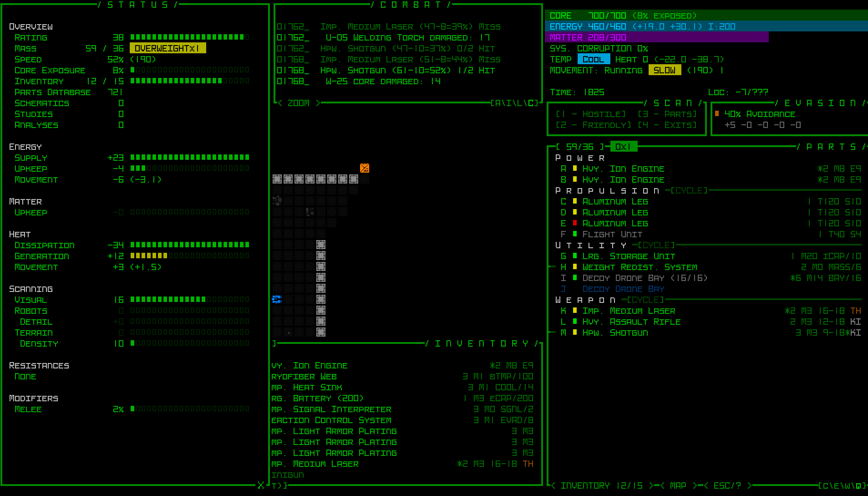Click the purple Matter bar
This screenshot has width=868, height=496.
point(657,37)
